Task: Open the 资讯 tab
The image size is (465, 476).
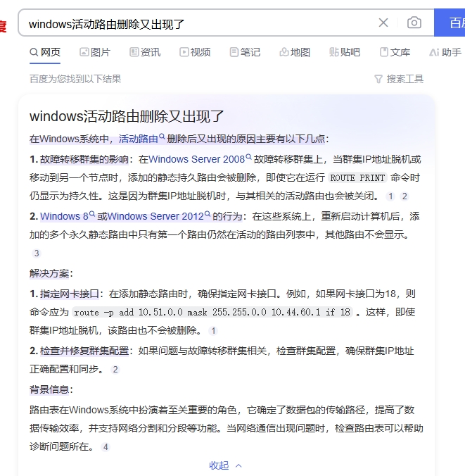Action: tap(145, 52)
